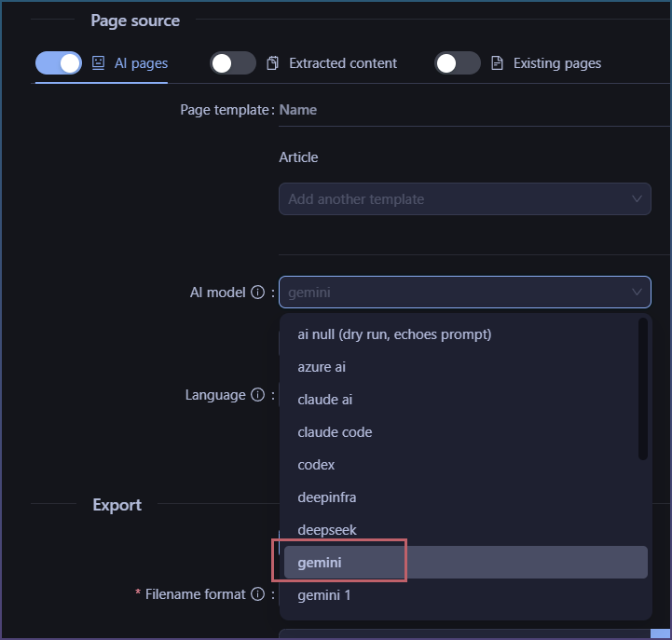Select the highlighted gemini option
The height and width of the screenshot is (640, 672).
465,562
